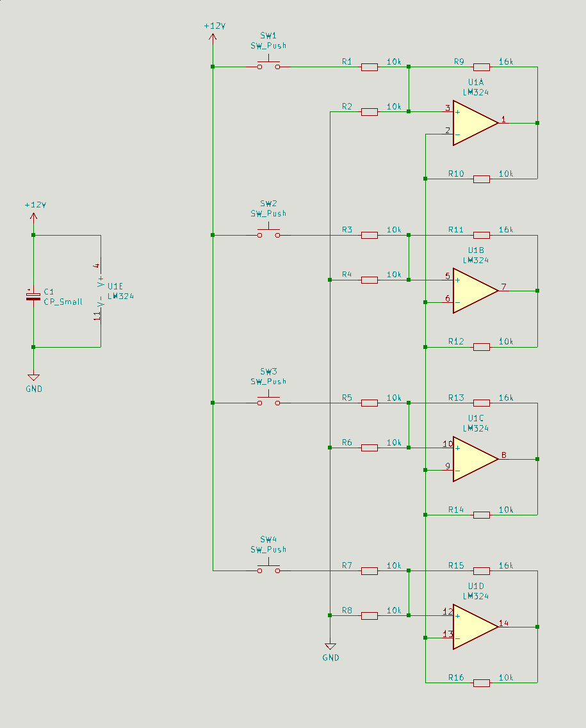The image size is (586, 728).
Task: Click the +12V power arrow above SW1
Action: click(213, 36)
